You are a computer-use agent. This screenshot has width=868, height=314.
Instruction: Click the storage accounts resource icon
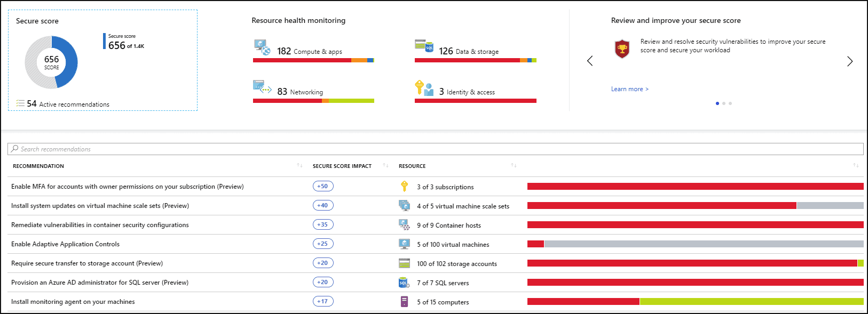point(404,263)
